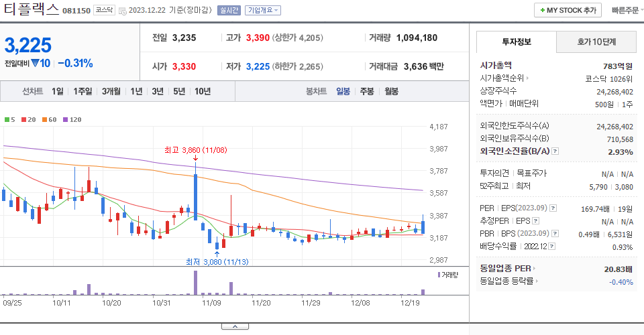Click the tall 11/08 volume bar
This screenshot has width=644, height=335.
(x=195, y=283)
